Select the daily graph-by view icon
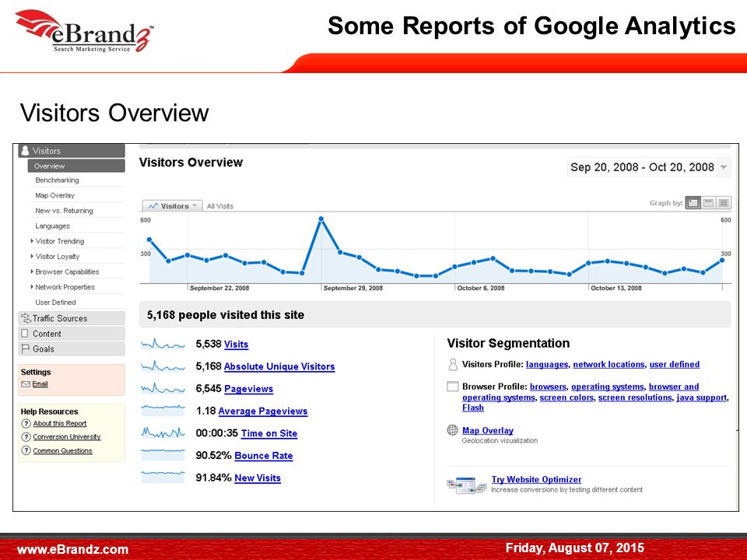 693,203
